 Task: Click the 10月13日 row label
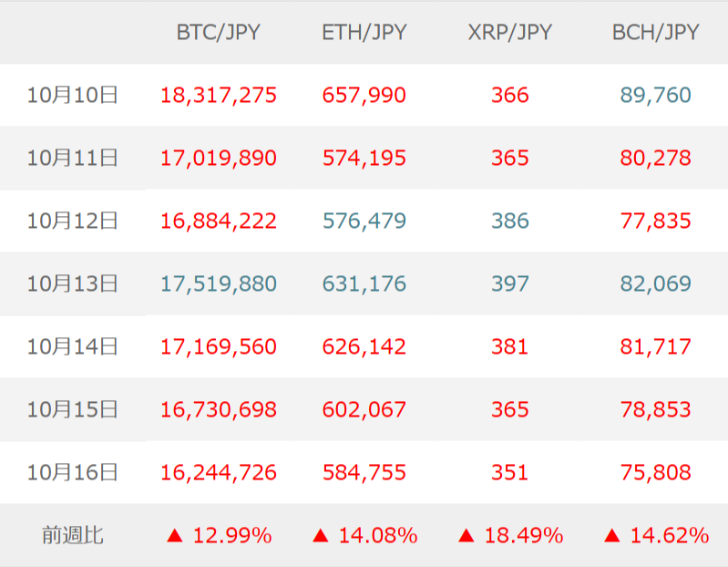tap(72, 284)
